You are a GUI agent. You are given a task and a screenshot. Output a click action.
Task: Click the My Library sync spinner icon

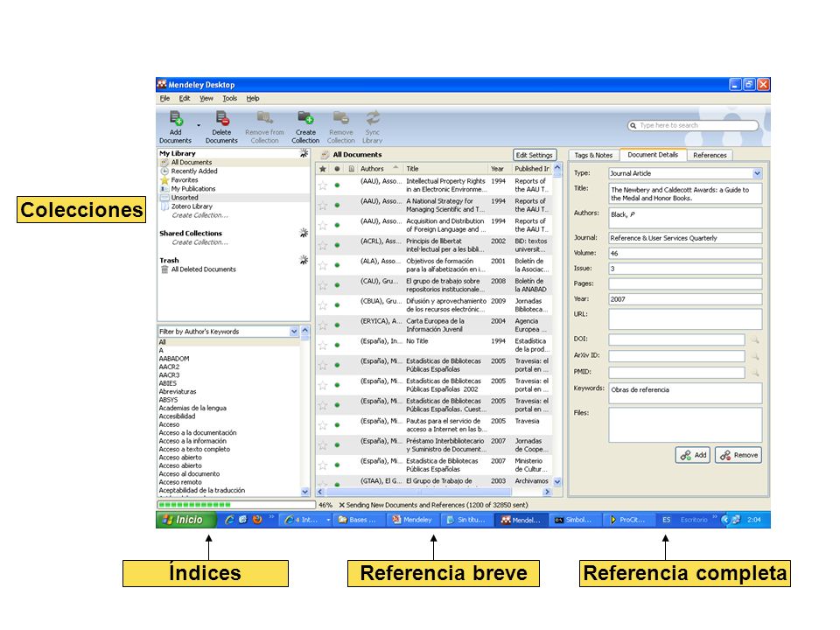304,154
